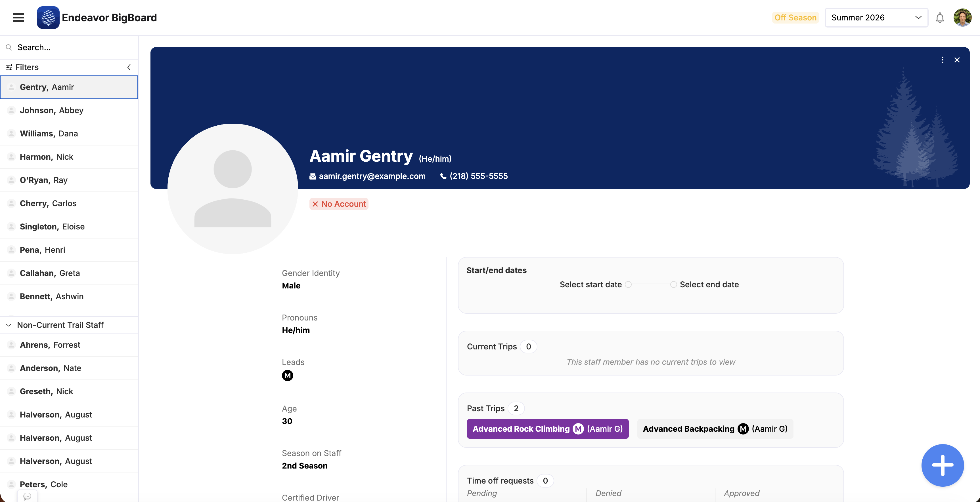Click Nick Harmon's avatar icon
Image resolution: width=980 pixels, height=502 pixels.
pyautogui.click(x=11, y=157)
